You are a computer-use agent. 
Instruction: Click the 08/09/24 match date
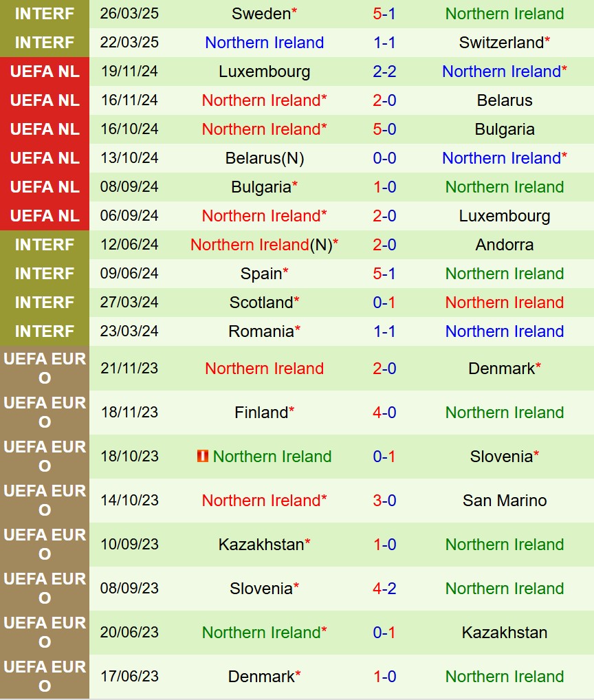click(x=129, y=186)
